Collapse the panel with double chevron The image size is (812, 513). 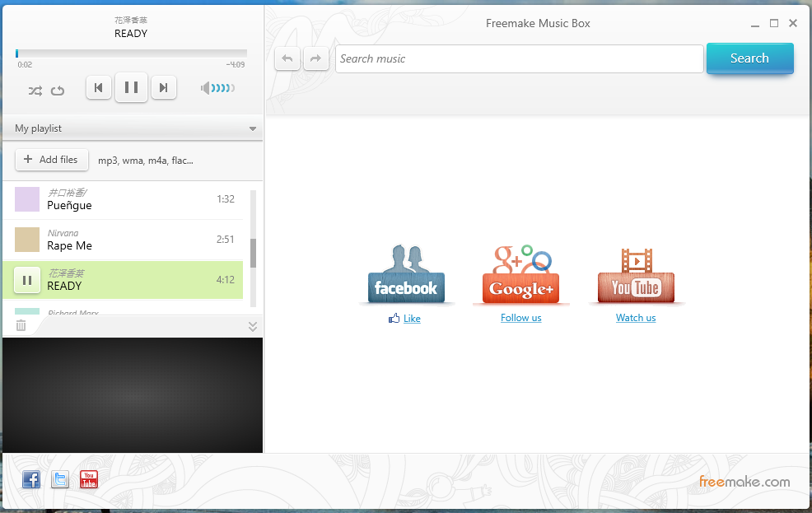253,326
